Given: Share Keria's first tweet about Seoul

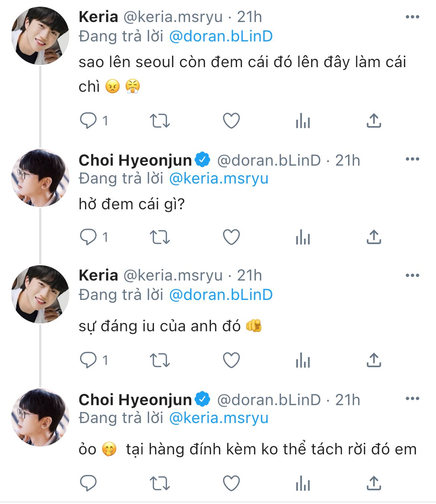Looking at the screenshot, I should (x=374, y=120).
